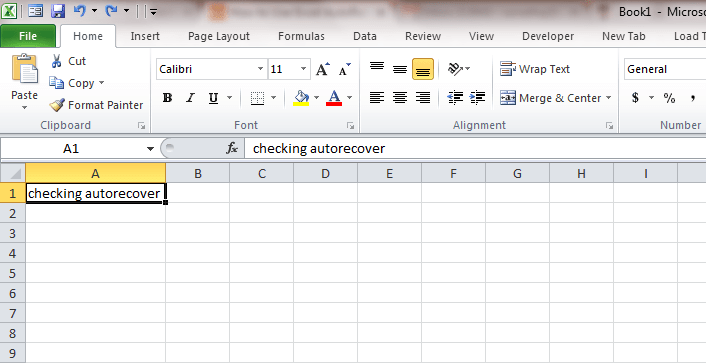Click the Orientation text rotation icon

(455, 69)
